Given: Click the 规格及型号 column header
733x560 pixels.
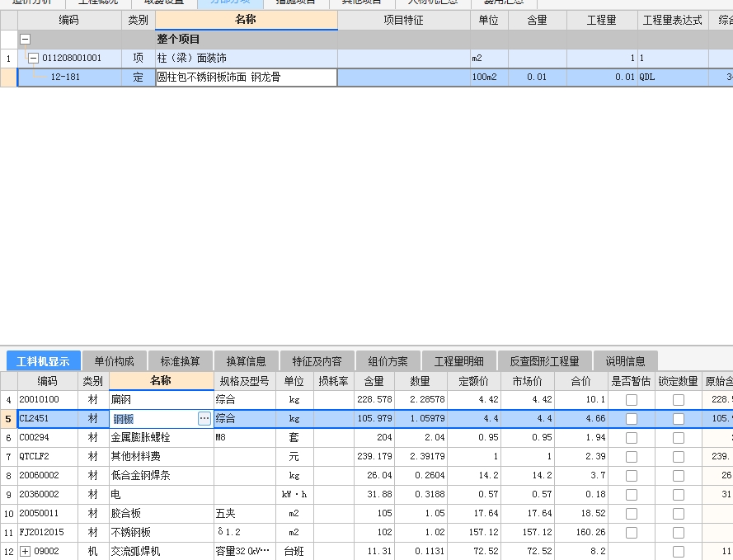Looking at the screenshot, I should click(x=245, y=381).
